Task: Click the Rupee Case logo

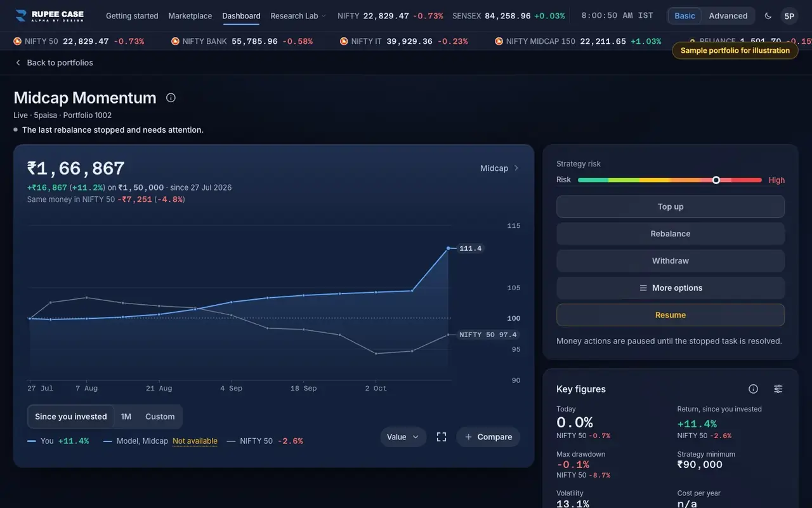Action: pyautogui.click(x=49, y=15)
